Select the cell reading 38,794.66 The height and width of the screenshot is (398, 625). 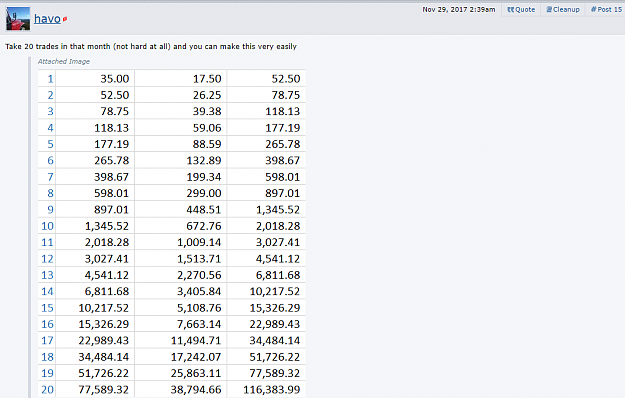pyautogui.click(x=181, y=389)
